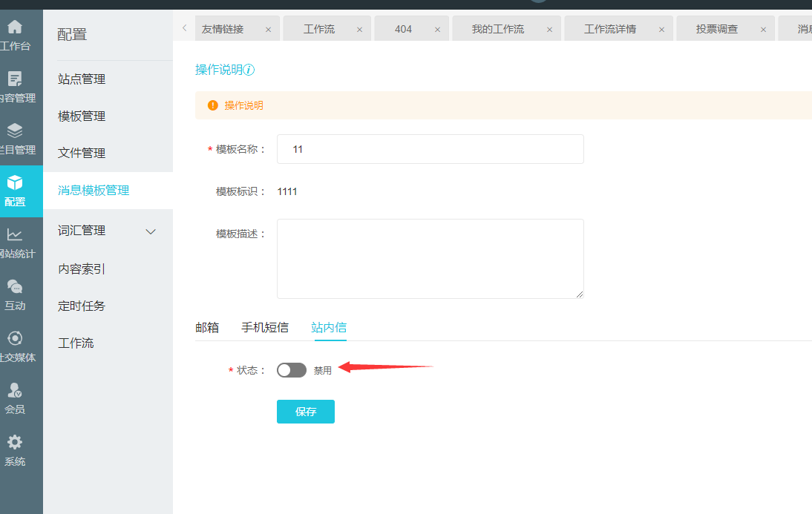
Task: Open the 工作台 home icon
Action: [15, 27]
